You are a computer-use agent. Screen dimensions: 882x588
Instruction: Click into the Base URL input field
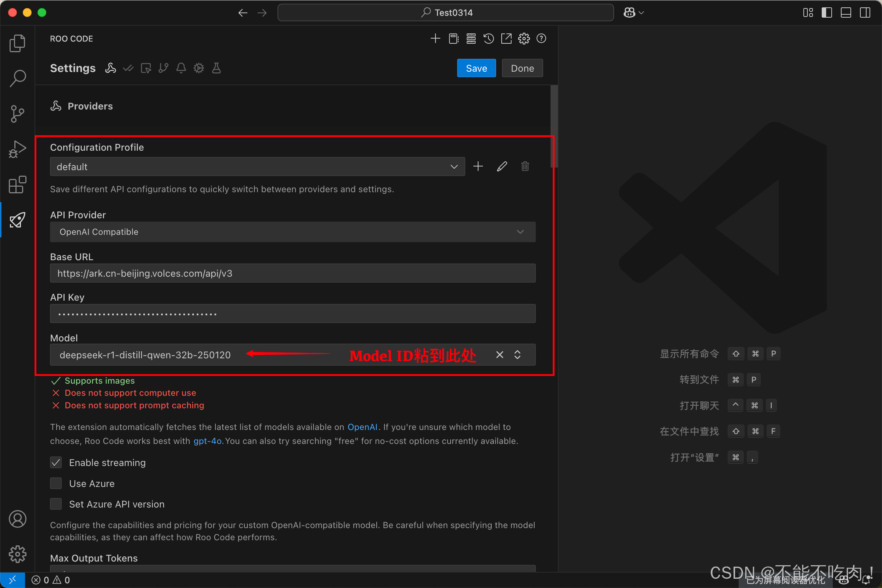(293, 273)
